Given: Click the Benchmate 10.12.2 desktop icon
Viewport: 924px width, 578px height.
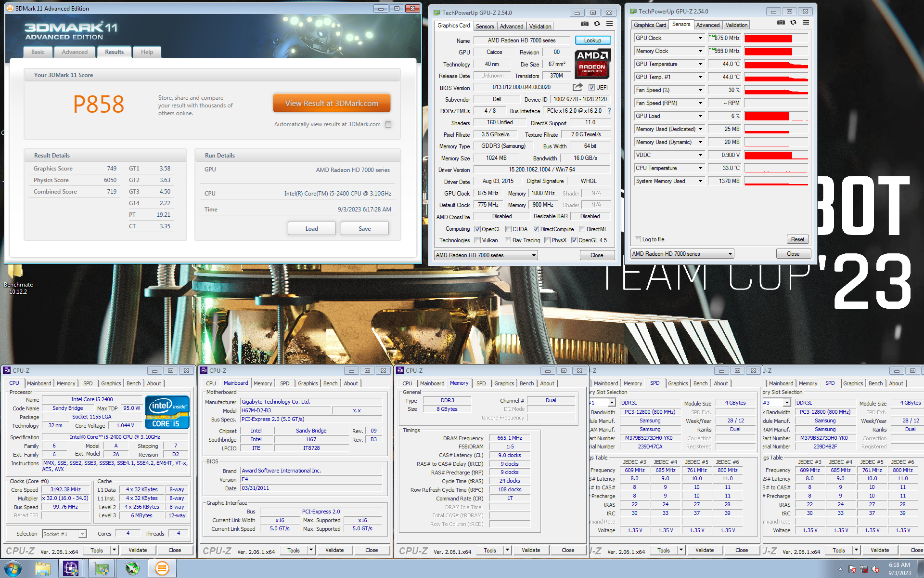Looking at the screenshot, I should click(x=18, y=279).
